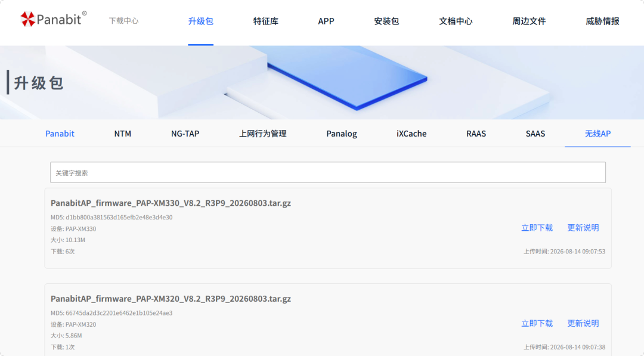Click the 下载: 1次 count
The image size is (644, 356).
(x=63, y=347)
